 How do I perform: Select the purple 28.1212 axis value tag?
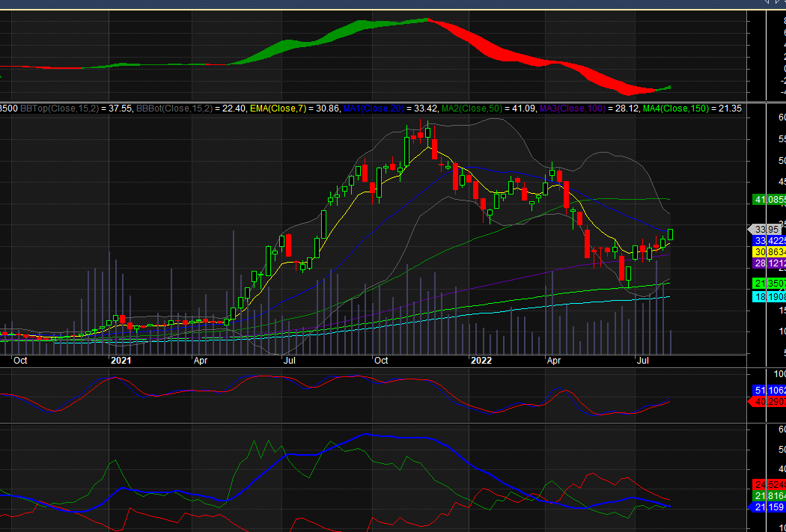tap(769, 263)
